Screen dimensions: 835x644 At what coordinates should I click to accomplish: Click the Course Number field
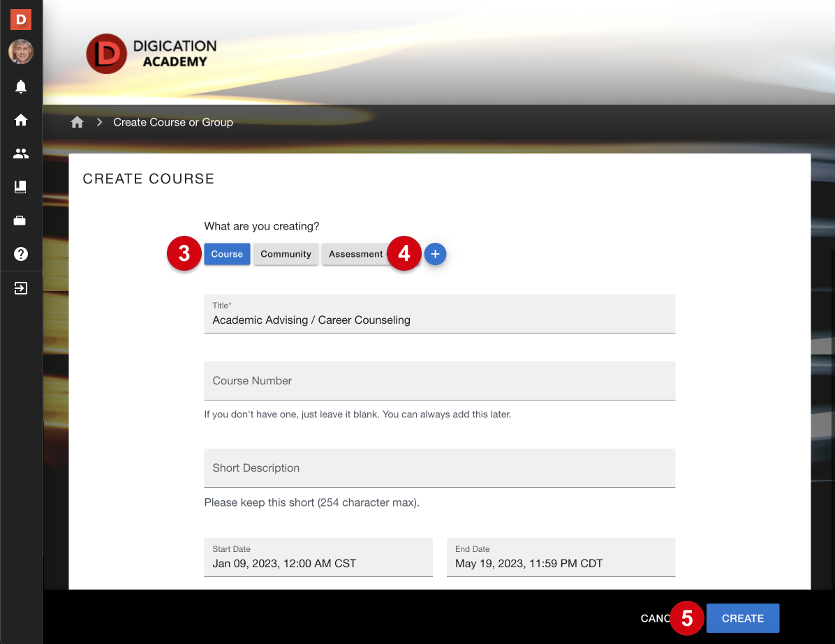(439, 381)
